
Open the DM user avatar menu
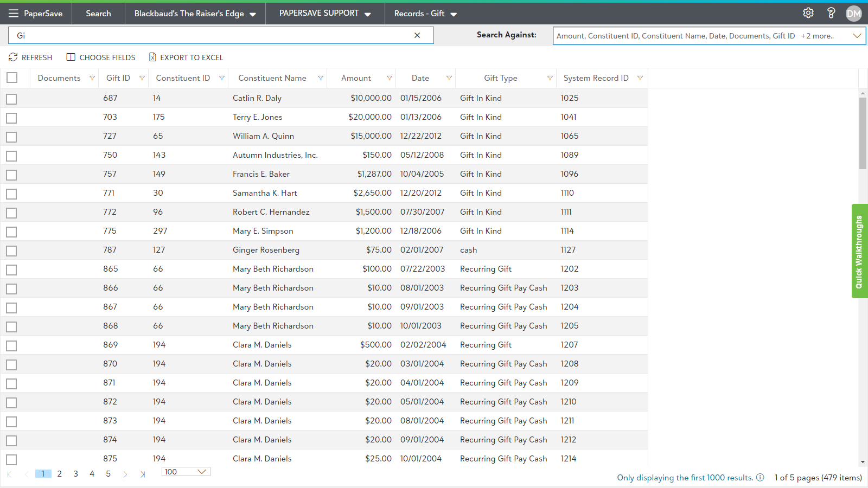[853, 14]
